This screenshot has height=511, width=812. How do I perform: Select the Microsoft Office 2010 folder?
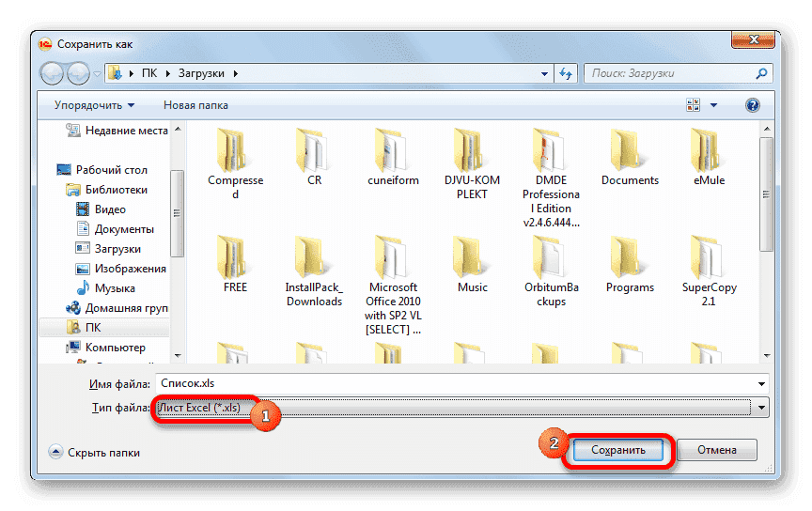point(393,286)
